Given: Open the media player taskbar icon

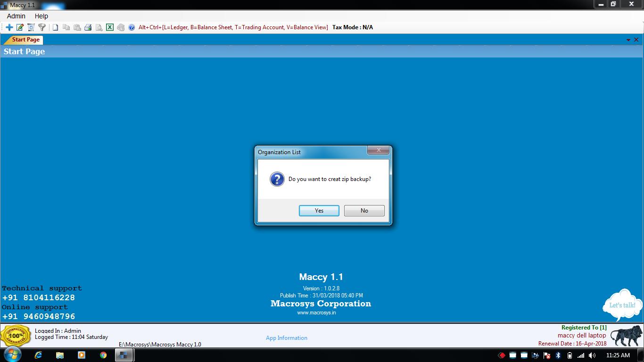Looking at the screenshot, I should pyautogui.click(x=81, y=355).
